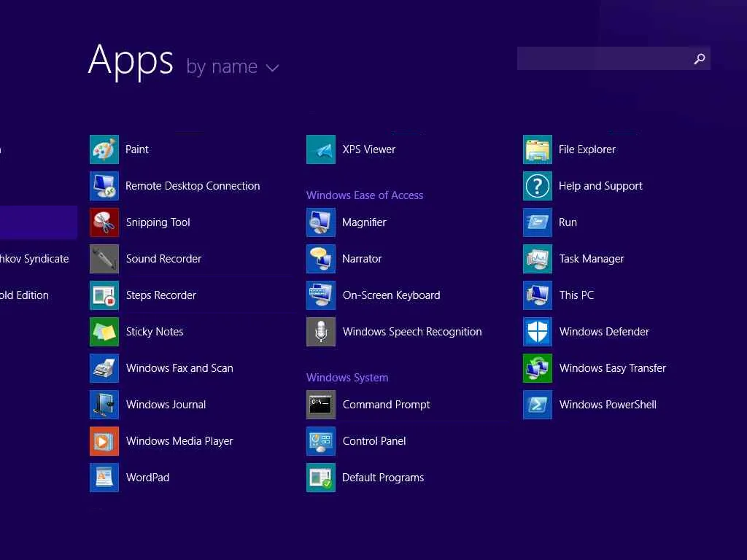Image resolution: width=747 pixels, height=560 pixels.
Task: Open Steps Recorder icon
Action: coord(104,295)
